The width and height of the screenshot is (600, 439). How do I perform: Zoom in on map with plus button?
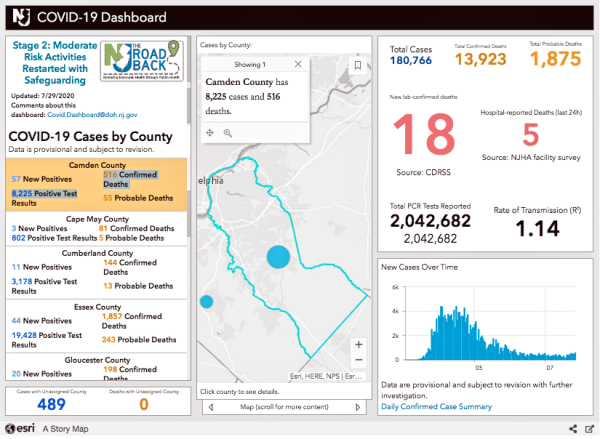coord(358,344)
